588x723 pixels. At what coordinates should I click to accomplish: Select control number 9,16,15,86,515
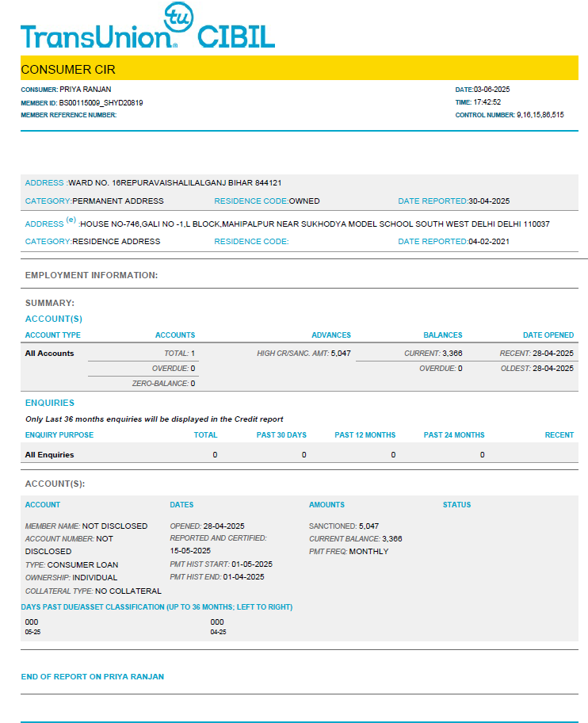[x=540, y=115]
